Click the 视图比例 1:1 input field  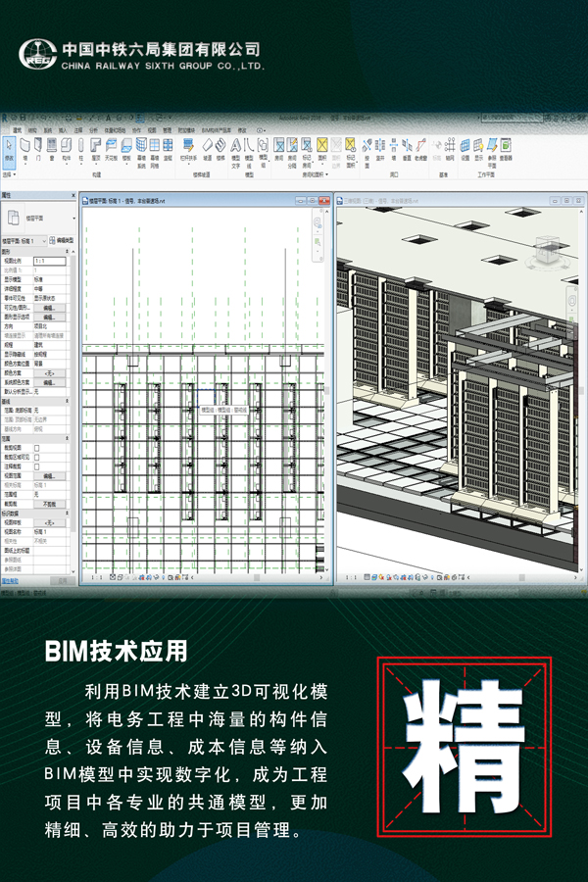click(x=50, y=262)
